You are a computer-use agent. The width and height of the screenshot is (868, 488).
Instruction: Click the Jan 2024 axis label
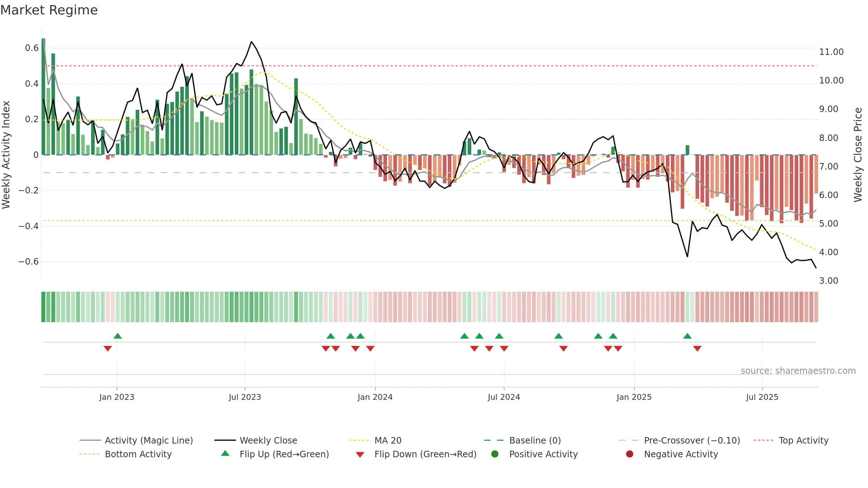coord(375,397)
